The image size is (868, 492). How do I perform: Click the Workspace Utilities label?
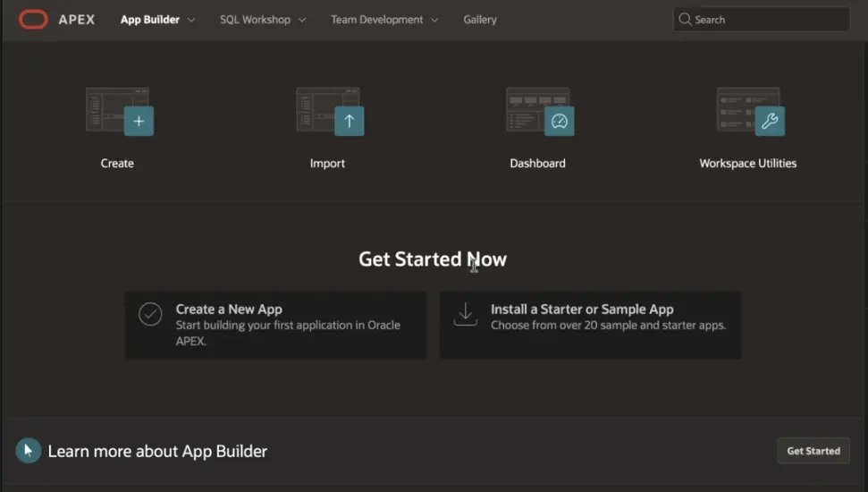click(748, 164)
